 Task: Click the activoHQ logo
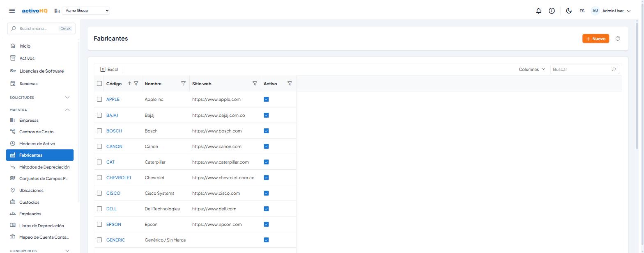pyautogui.click(x=34, y=11)
